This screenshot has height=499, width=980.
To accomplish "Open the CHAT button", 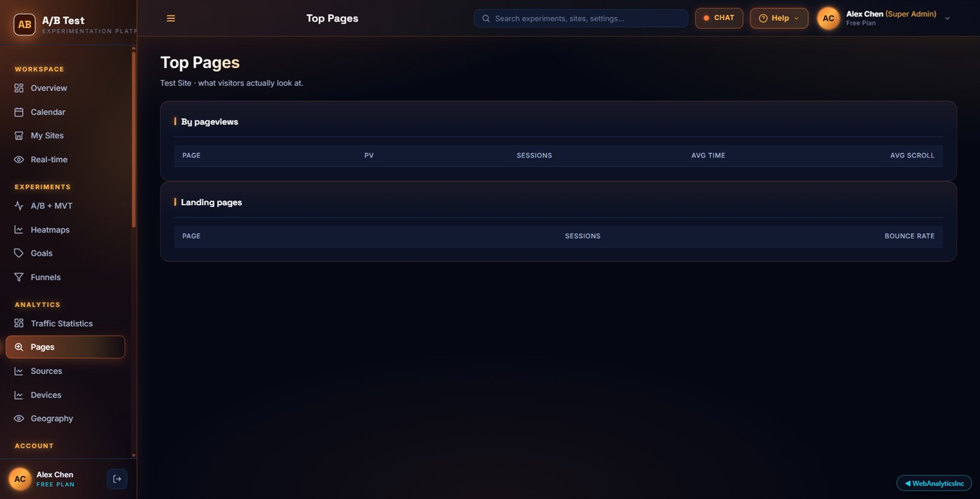I will click(719, 18).
